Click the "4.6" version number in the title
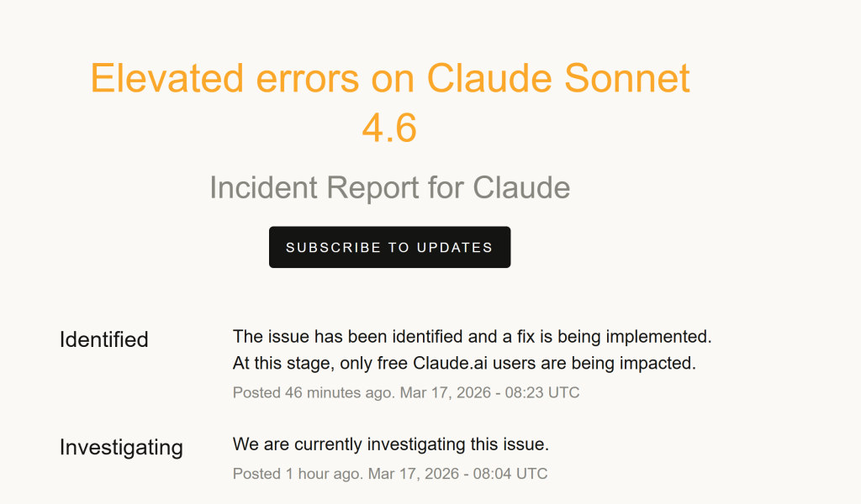This screenshot has height=504, width=861. pyautogui.click(x=389, y=129)
